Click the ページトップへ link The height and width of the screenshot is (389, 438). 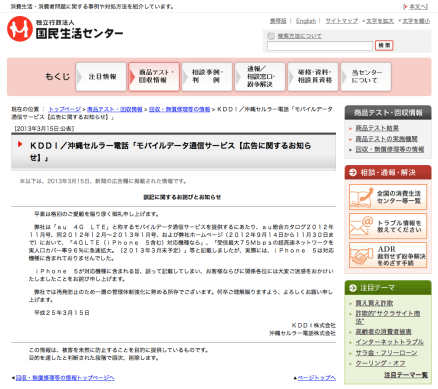316,378
